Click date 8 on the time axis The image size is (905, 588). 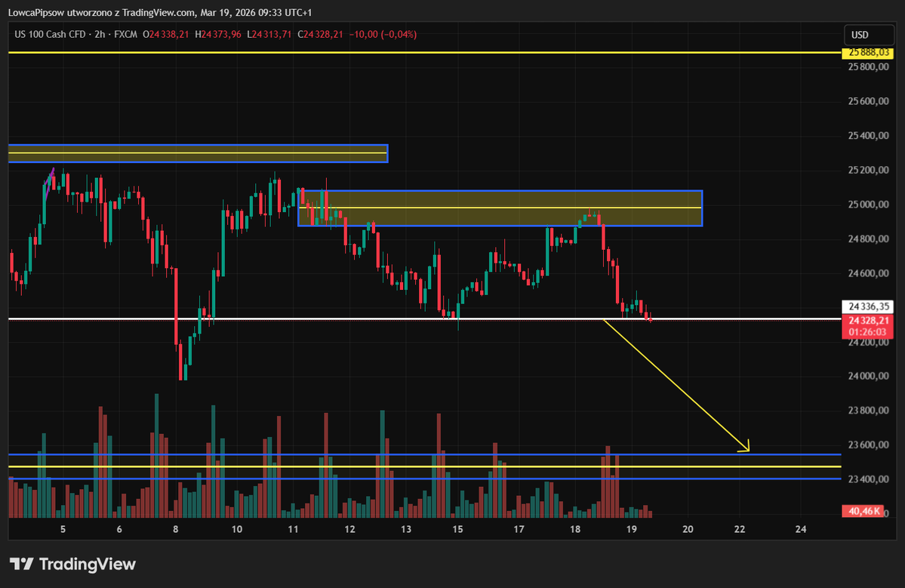(x=175, y=529)
